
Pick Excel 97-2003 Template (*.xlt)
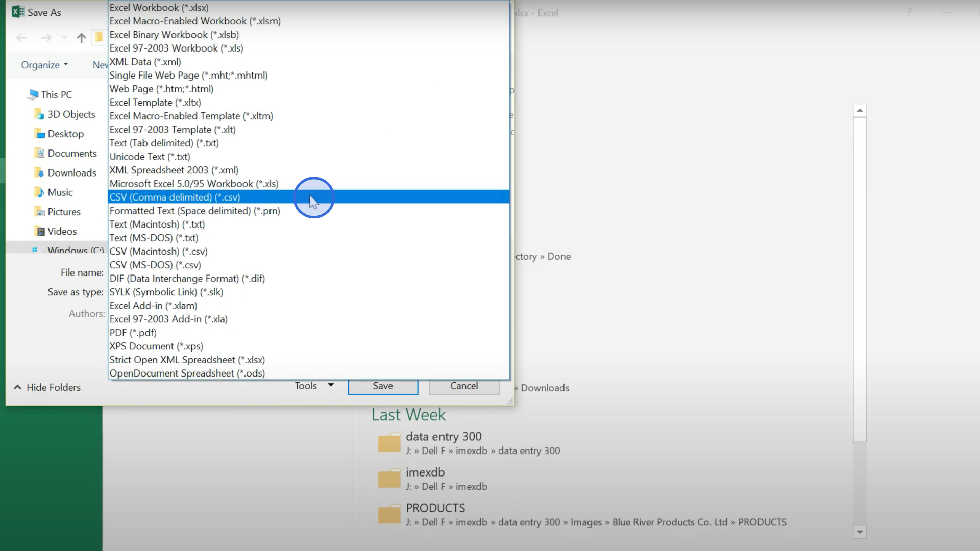tap(309, 130)
